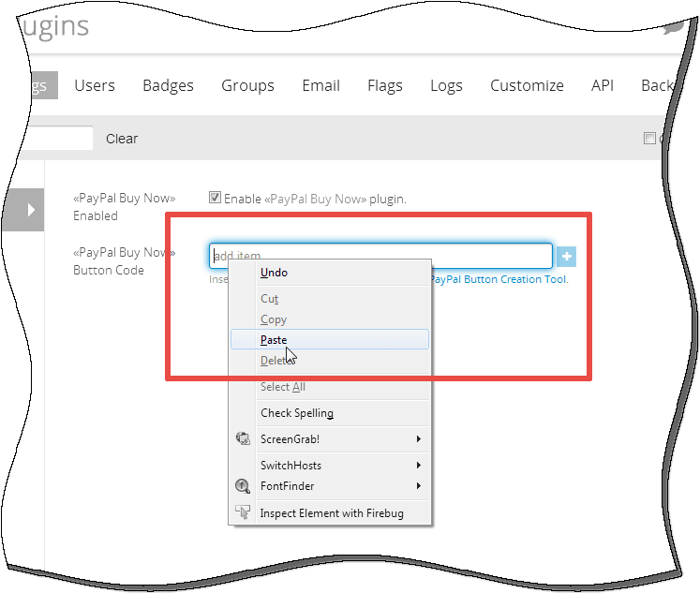The height and width of the screenshot is (593, 700).
Task: Switch to the API tab
Action: (x=603, y=85)
